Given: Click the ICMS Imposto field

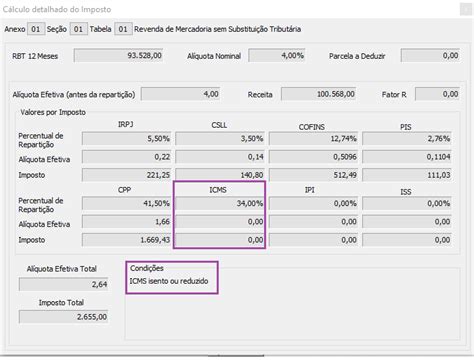Looking at the screenshot, I should (220, 240).
